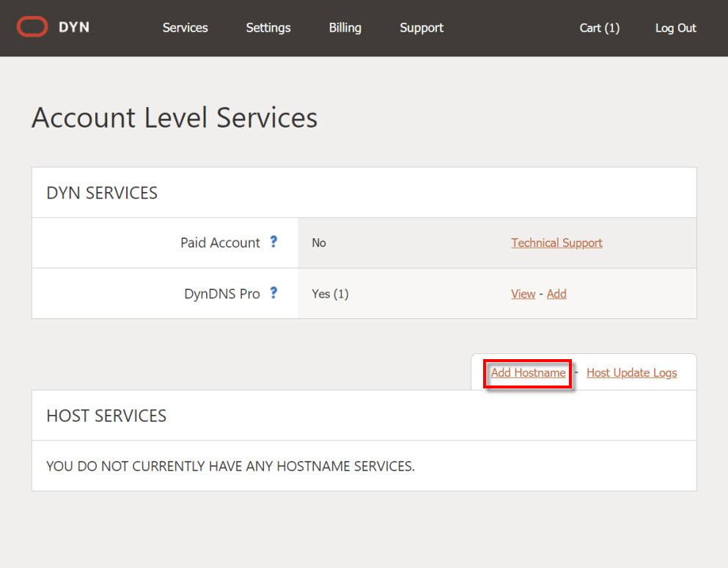Click the HOST SERVICES section header
Screen dimensions: 728x568
pyautogui.click(x=106, y=416)
